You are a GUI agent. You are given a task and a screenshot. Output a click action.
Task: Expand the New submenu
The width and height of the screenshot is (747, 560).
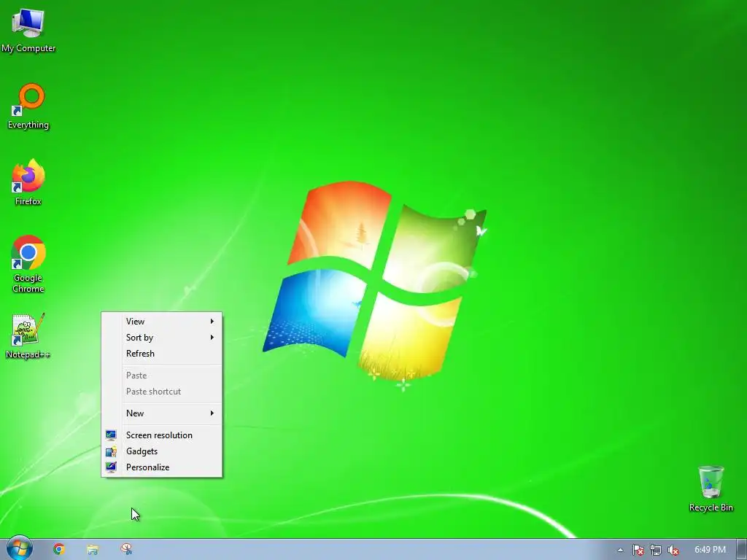pos(161,413)
